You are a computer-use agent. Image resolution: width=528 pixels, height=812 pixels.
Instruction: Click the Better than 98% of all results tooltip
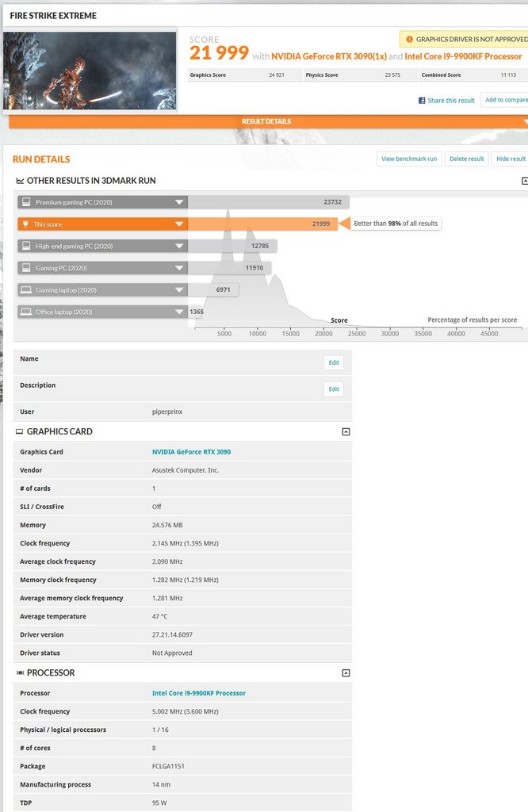396,224
